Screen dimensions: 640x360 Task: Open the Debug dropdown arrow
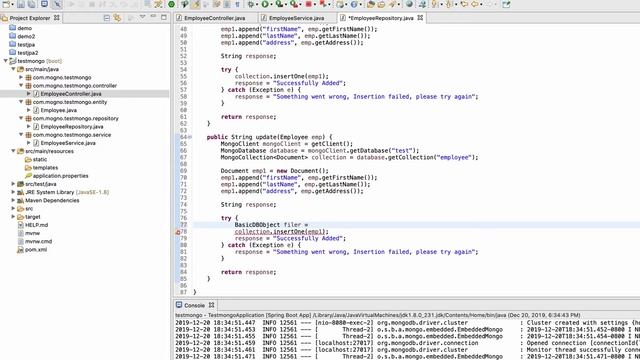click(257, 4)
